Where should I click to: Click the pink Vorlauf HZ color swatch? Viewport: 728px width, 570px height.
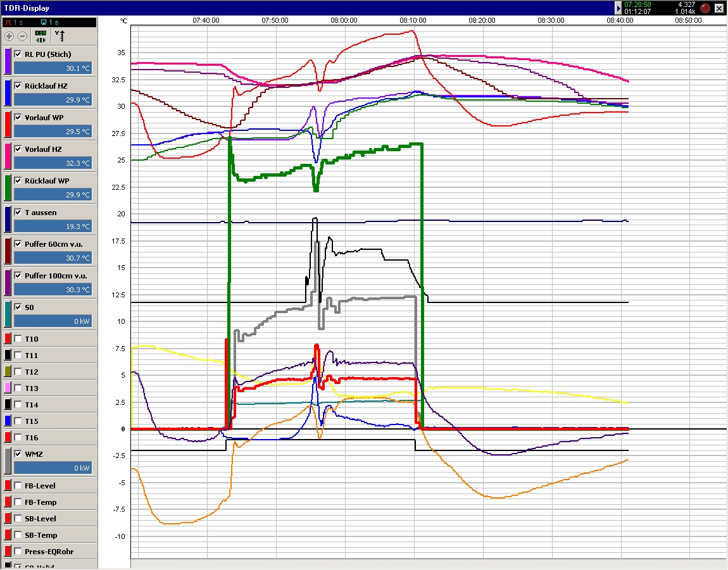pos(8,156)
